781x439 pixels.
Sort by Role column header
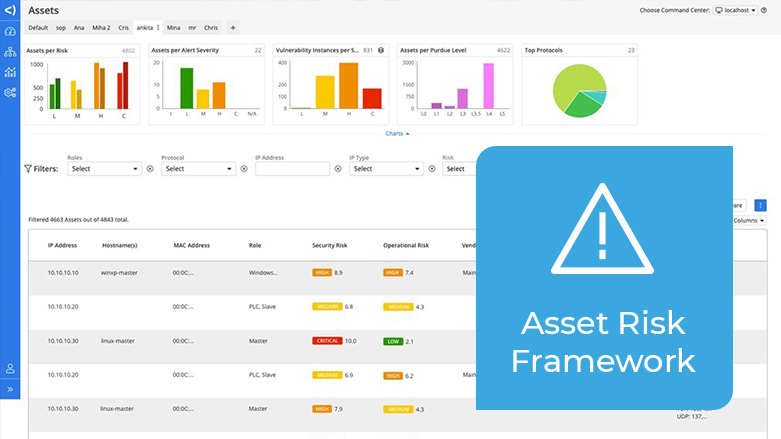tap(255, 245)
